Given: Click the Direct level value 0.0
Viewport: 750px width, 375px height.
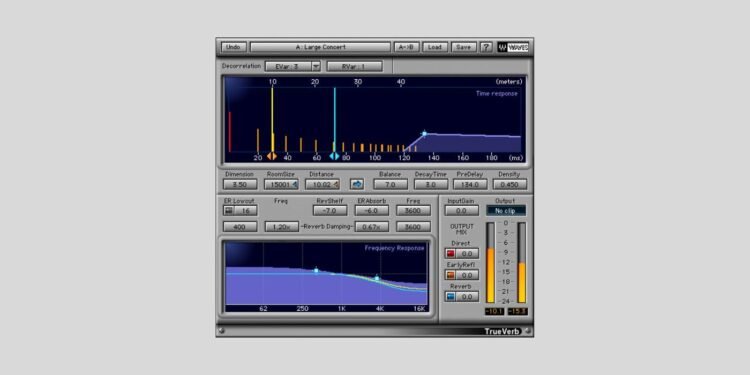Looking at the screenshot, I should [x=467, y=254].
